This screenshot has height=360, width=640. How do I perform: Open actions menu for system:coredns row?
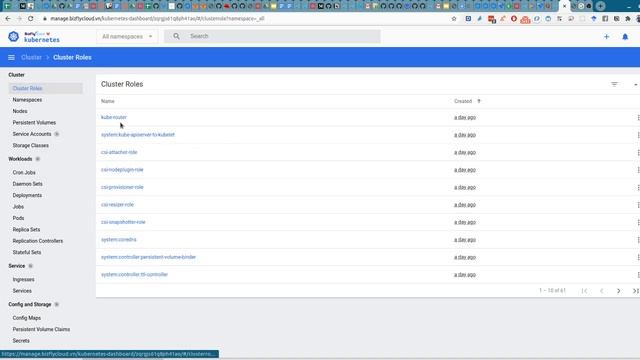[638, 240]
